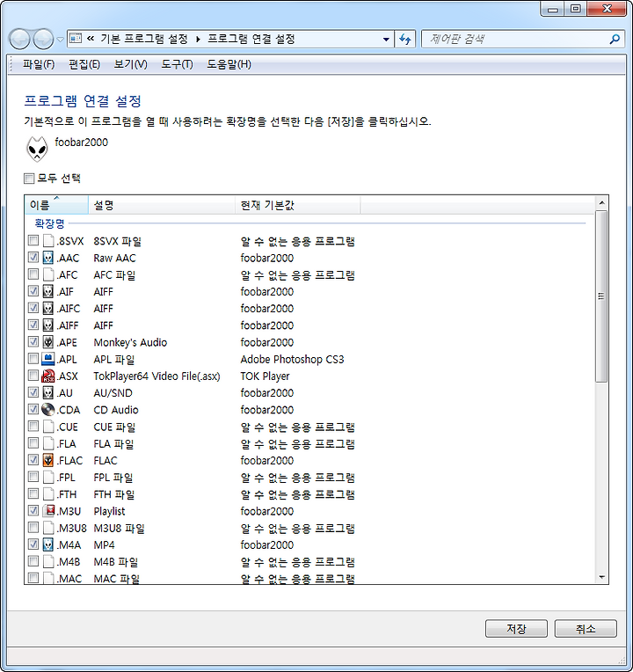Click the .APL Photoshop file icon
Viewport: 633px width, 672px height.
(48, 359)
